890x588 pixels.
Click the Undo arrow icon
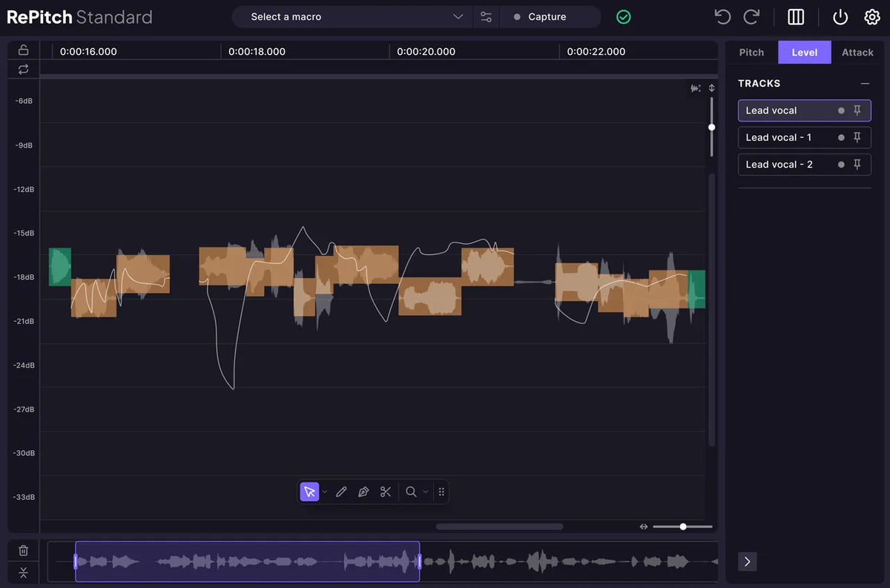pyautogui.click(x=722, y=16)
